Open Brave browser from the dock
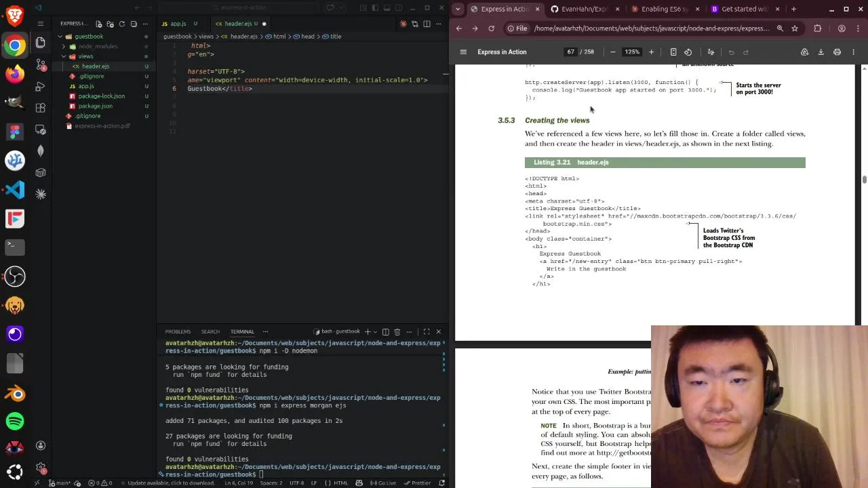The height and width of the screenshot is (488, 868). tap(15, 15)
